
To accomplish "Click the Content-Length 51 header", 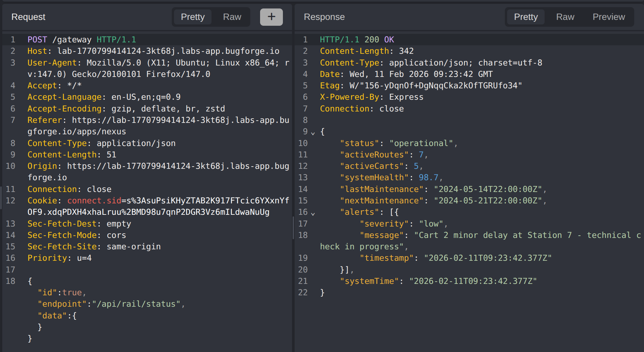I will (x=72, y=155).
